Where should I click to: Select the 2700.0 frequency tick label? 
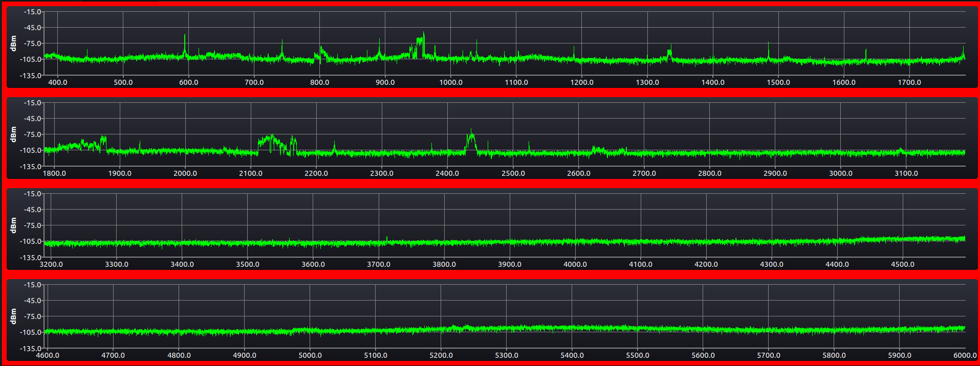[x=644, y=173]
